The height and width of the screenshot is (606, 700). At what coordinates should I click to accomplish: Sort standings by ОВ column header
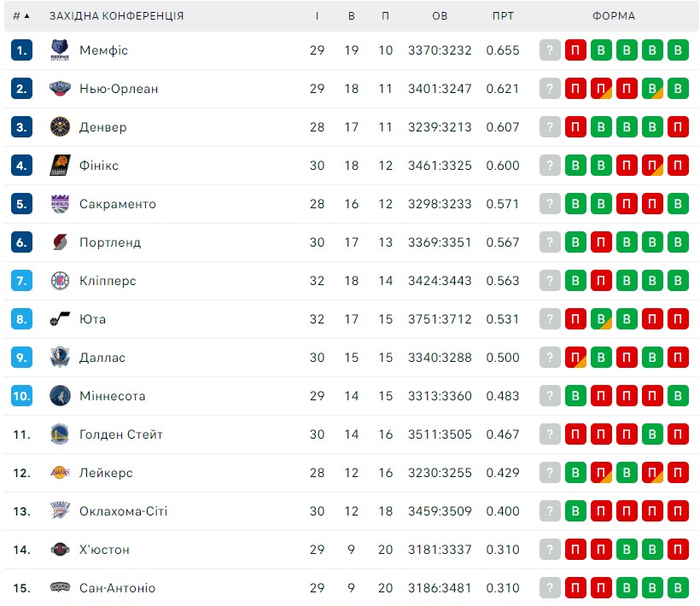tap(440, 16)
